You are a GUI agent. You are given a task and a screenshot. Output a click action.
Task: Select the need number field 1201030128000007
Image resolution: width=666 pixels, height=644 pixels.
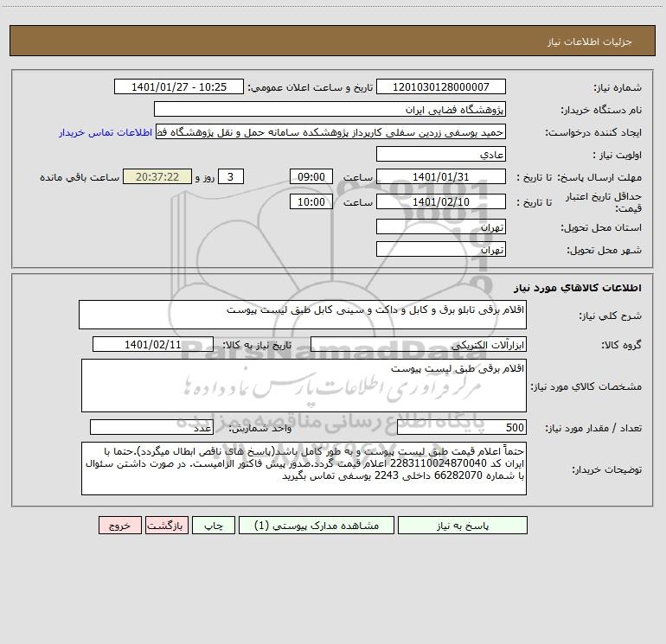pyautogui.click(x=441, y=86)
